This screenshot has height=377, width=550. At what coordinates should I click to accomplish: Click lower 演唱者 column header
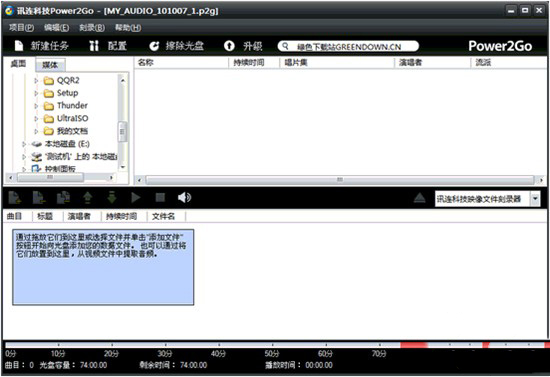tap(82, 216)
